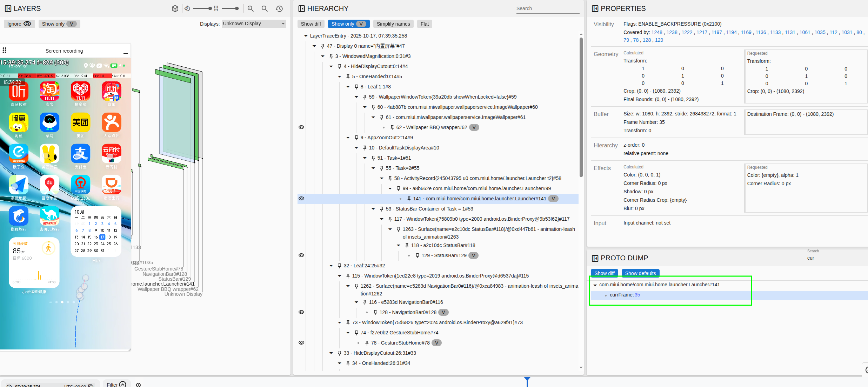Open covered-by layer link 1248
This screenshot has height=387, width=868.
[x=657, y=32]
